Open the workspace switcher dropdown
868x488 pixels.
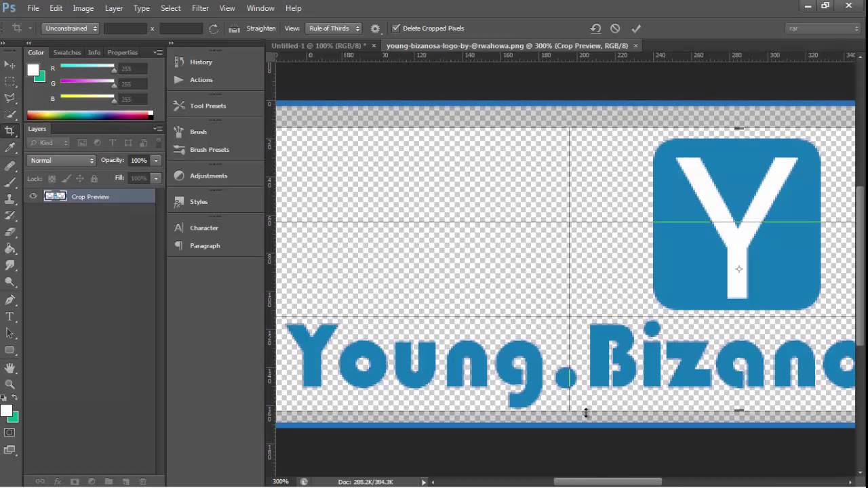tap(823, 28)
